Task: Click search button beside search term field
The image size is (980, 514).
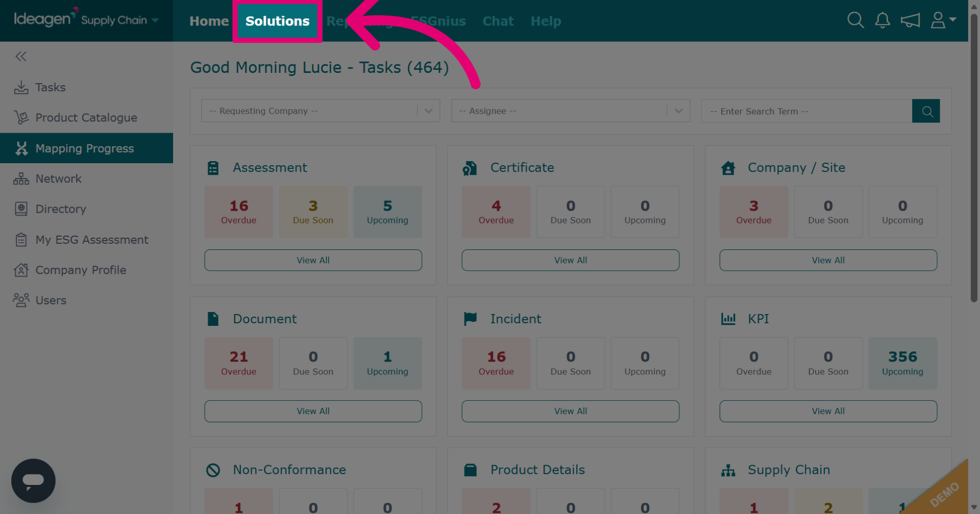Action: pos(926,111)
